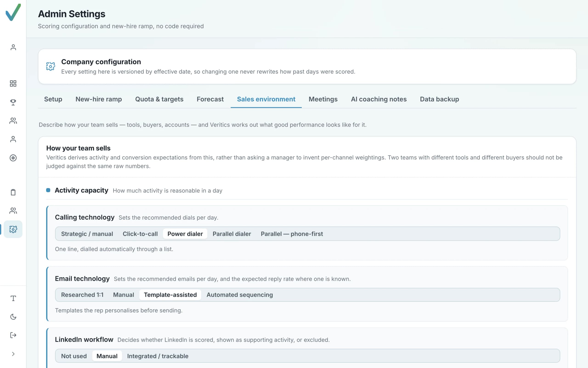Switch to the Meetings tab
The image size is (588, 368).
pyautogui.click(x=323, y=99)
